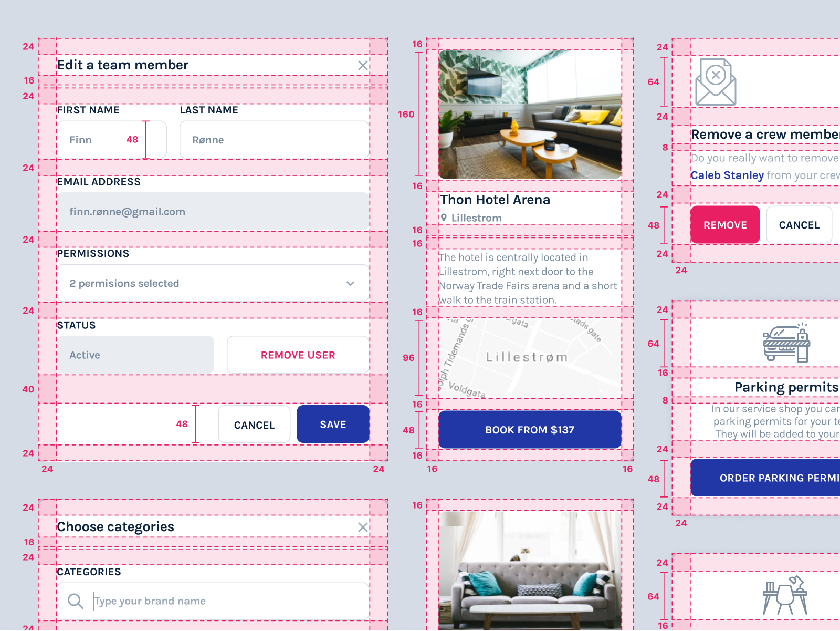Click Cancel in the Edit a team member footer
The image size is (840, 631).
[254, 424]
